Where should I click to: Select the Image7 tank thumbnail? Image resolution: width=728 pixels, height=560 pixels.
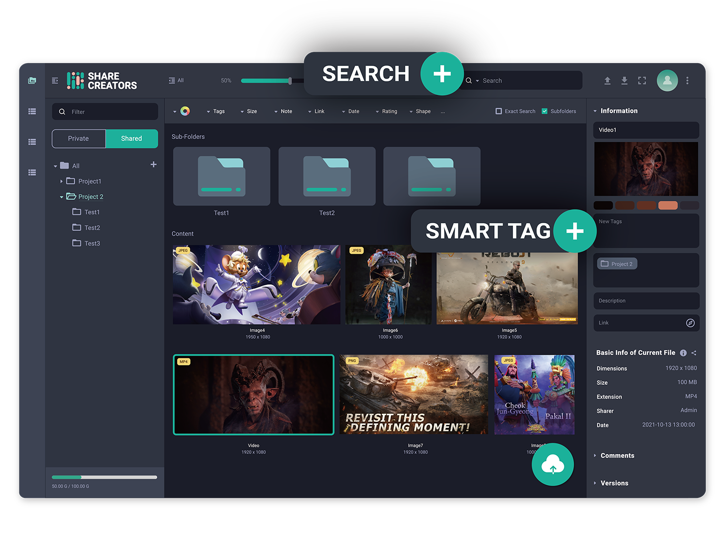(414, 395)
